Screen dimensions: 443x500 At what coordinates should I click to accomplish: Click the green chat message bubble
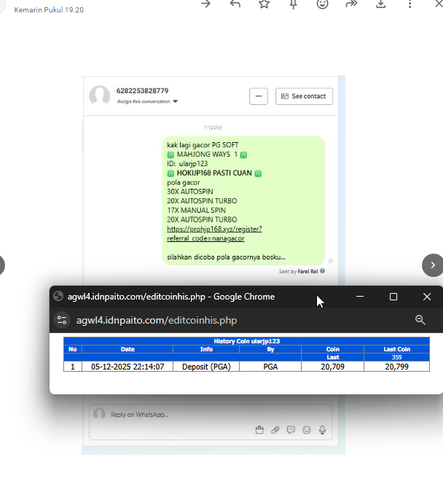pyautogui.click(x=243, y=201)
